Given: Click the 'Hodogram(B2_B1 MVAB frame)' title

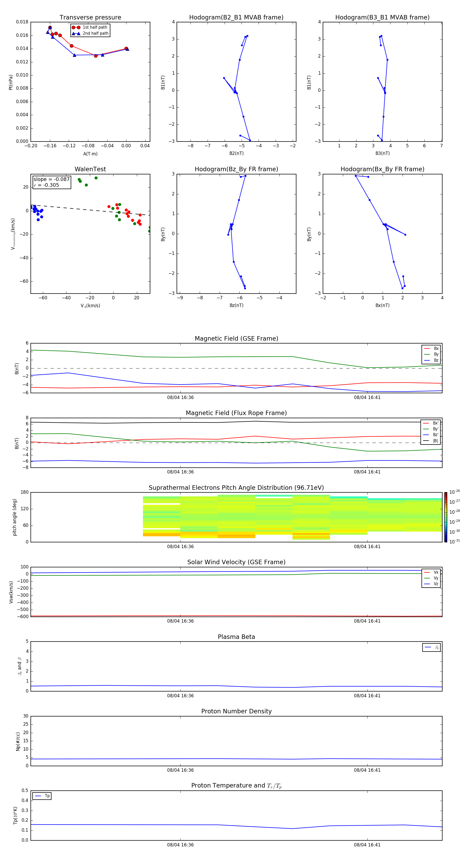Looking at the screenshot, I should [x=236, y=18].
